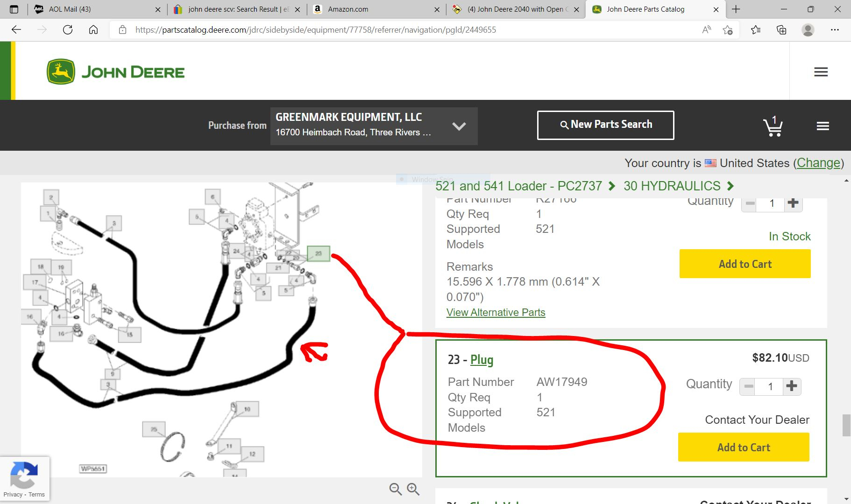Decrease quantity for the 521 O-ring part
This screenshot has width=851, height=504.
pos(750,203)
